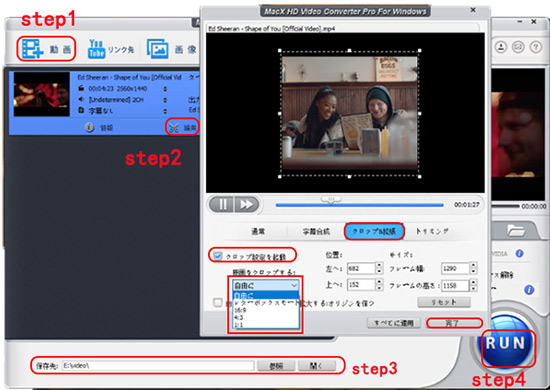550x390 pixels.
Task: Click the blue RUN button
Action: 506,344
